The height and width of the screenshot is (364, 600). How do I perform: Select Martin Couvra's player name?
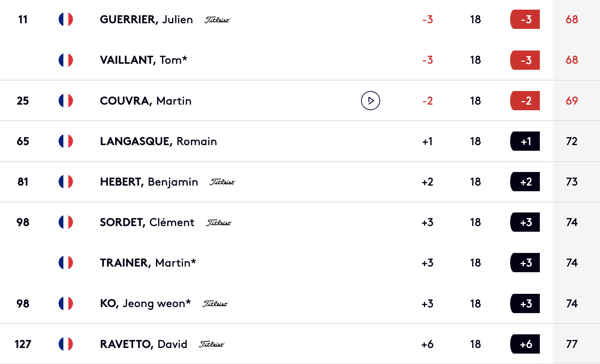[145, 101]
